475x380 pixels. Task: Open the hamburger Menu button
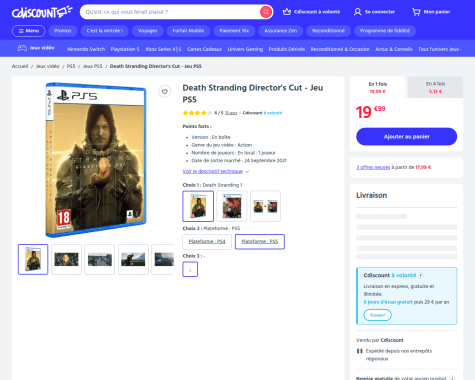tap(29, 31)
